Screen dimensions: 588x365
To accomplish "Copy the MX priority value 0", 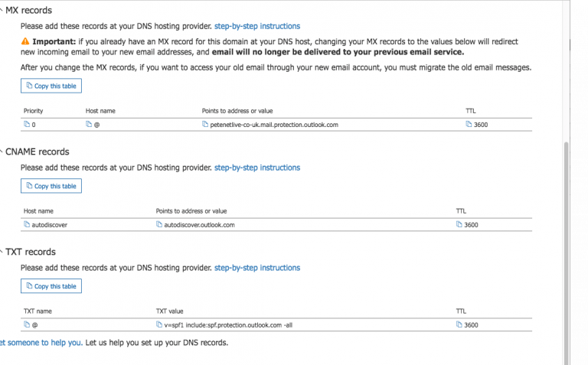I will [x=27, y=125].
